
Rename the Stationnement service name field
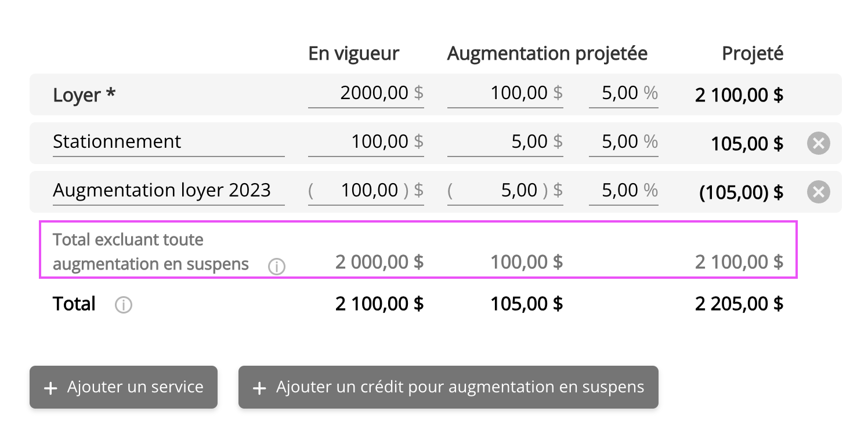click(x=168, y=142)
